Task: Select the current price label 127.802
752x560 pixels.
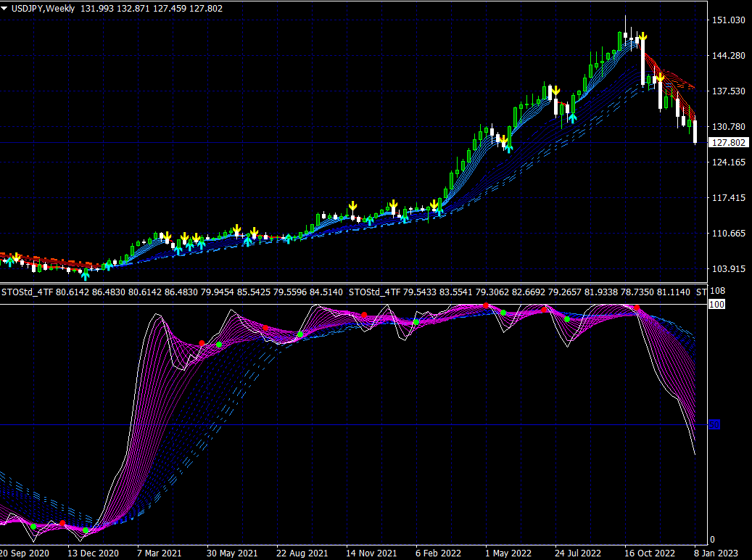Action: pos(727,143)
